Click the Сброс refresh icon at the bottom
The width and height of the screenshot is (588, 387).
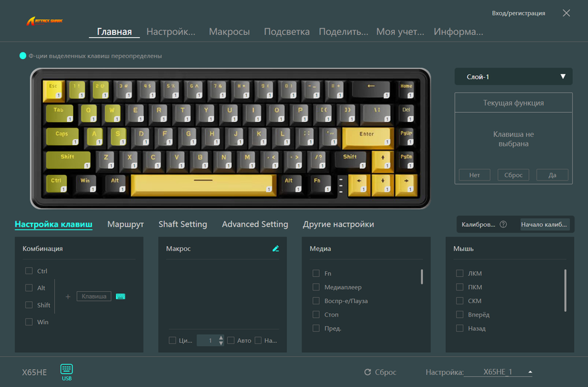(x=367, y=372)
